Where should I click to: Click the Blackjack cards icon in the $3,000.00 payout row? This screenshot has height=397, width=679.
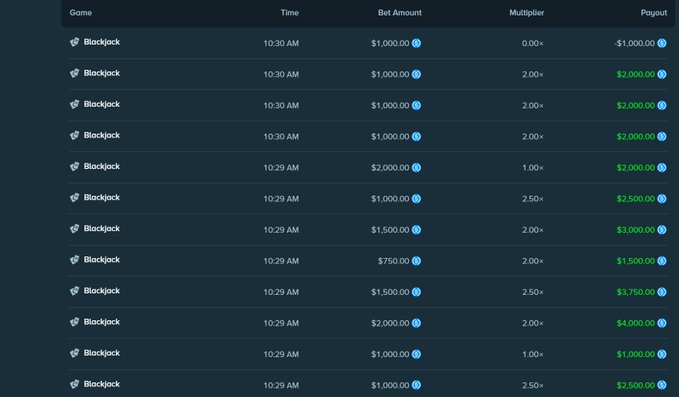pyautogui.click(x=74, y=229)
